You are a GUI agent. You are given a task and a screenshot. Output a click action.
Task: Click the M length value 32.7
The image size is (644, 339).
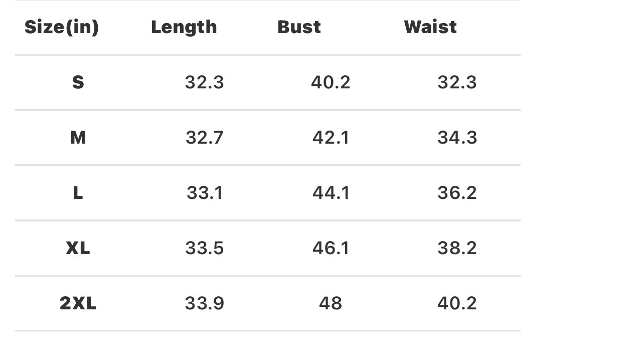tap(204, 138)
